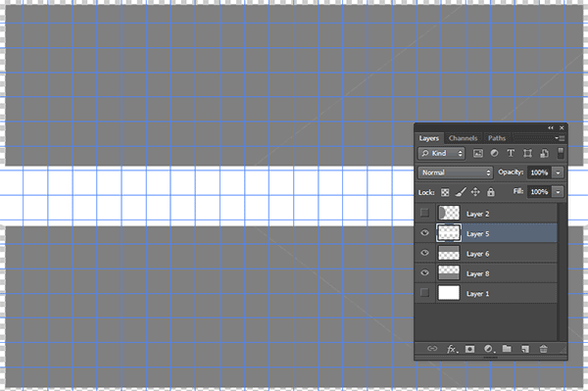Open Opacity slider dropdown arrow

[558, 172]
